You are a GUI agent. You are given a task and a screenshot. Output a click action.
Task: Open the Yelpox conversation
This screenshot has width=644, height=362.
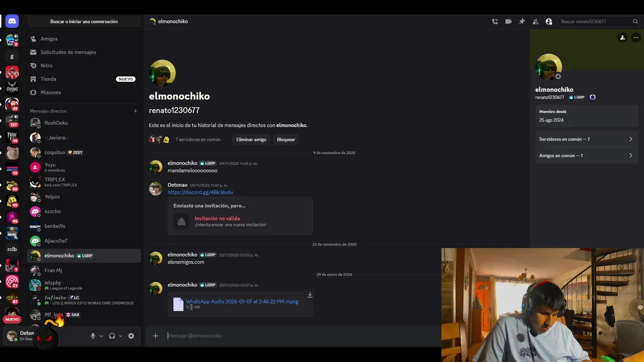point(84,197)
